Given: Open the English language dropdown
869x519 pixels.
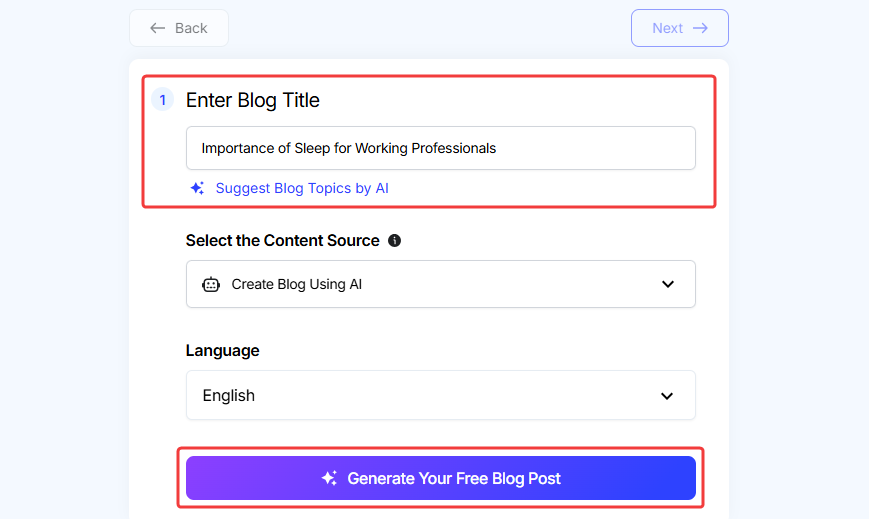Looking at the screenshot, I should coord(440,396).
